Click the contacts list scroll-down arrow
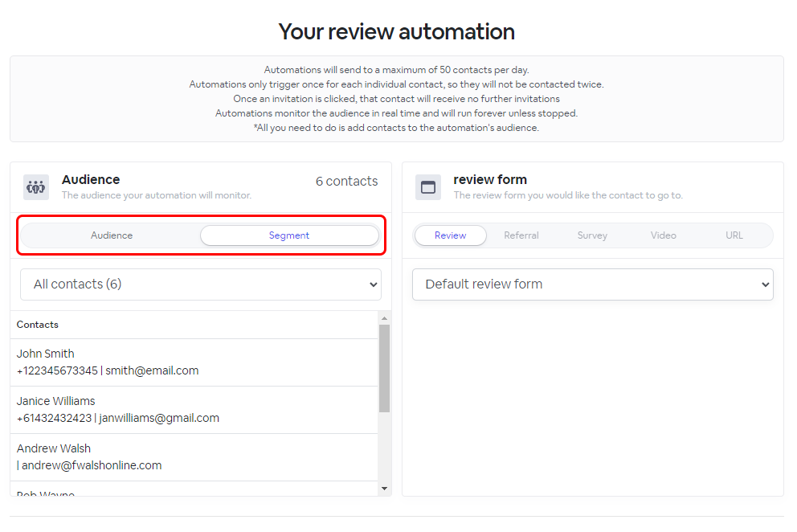 pos(384,488)
